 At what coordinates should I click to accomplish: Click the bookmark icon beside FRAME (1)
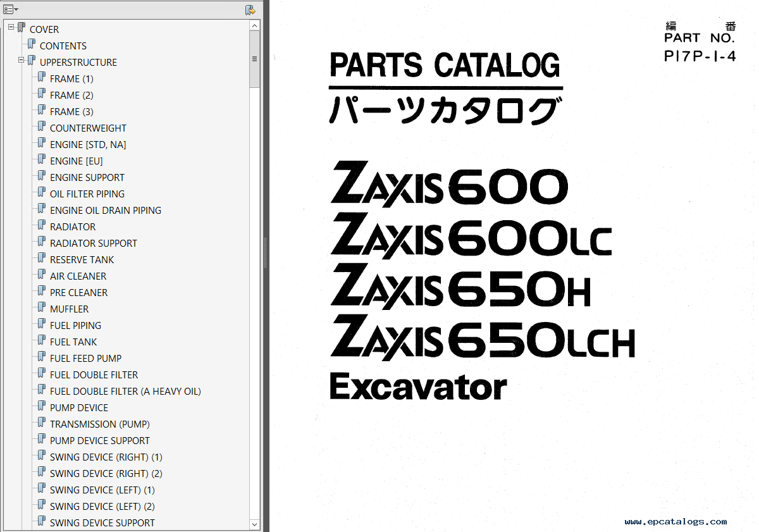[42, 78]
